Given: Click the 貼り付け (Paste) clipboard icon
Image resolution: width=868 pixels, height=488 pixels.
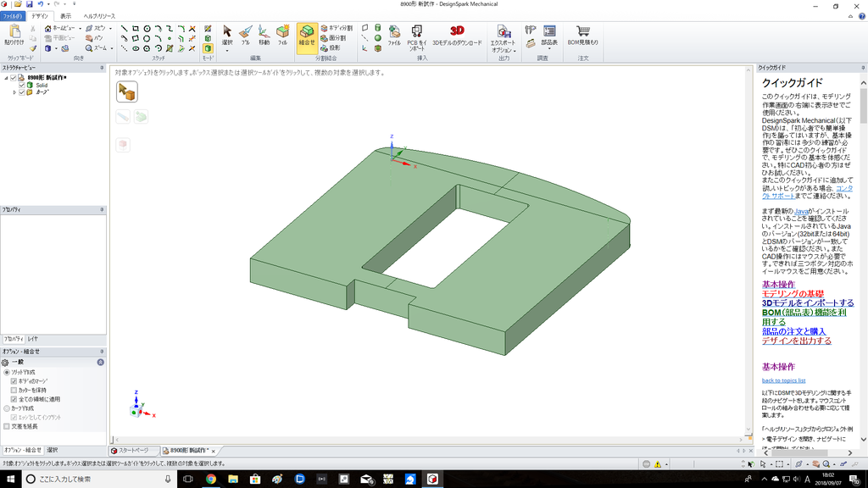Looking at the screenshot, I should coord(14,34).
